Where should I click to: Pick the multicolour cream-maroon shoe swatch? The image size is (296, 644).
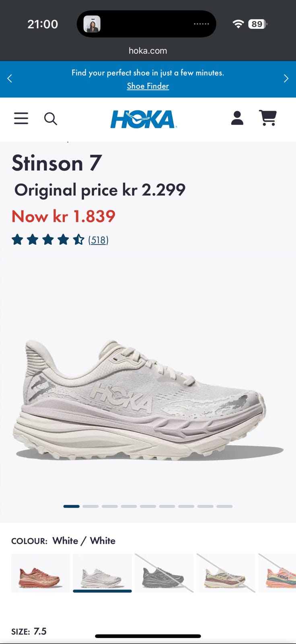(226, 573)
